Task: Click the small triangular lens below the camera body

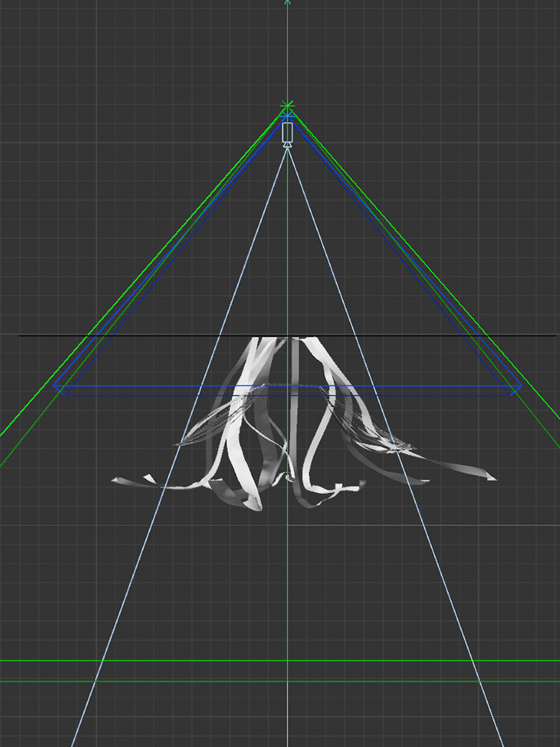Action: click(287, 145)
